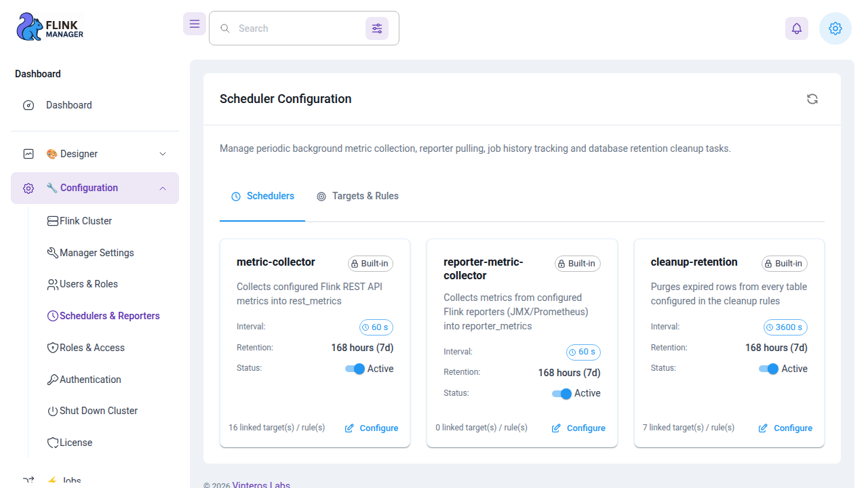Open the search filter options icon
The width and height of the screenshot is (868, 488).
point(377,28)
